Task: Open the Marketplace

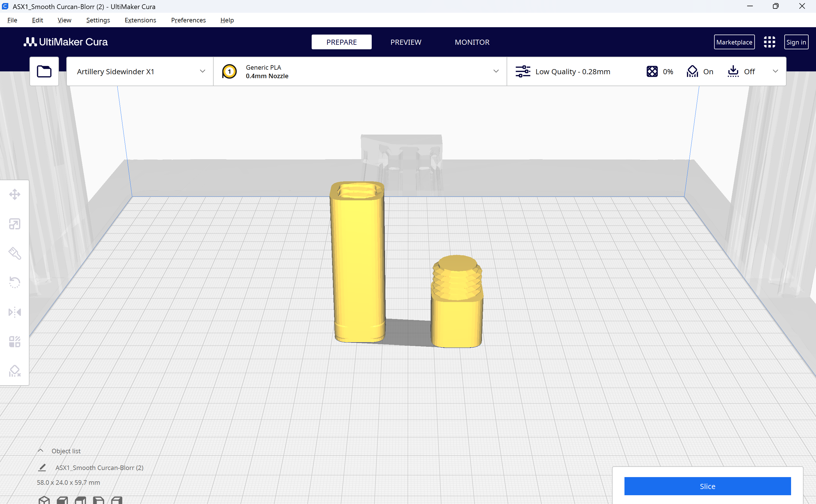Action: pyautogui.click(x=734, y=42)
